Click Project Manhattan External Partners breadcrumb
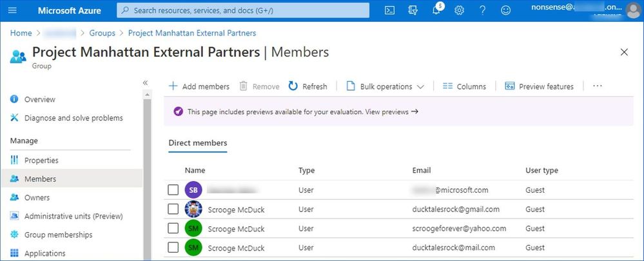The width and height of the screenshot is (644, 261). pyautogui.click(x=192, y=34)
